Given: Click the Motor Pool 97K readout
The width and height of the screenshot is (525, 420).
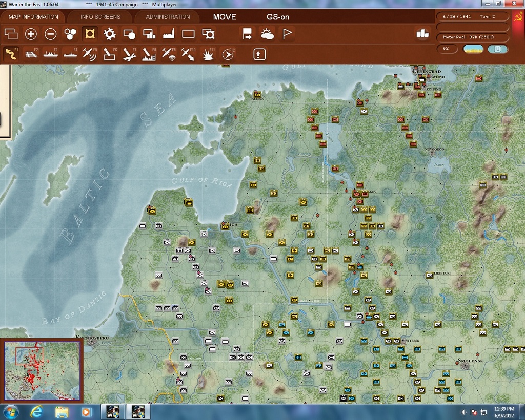Looking at the screenshot, I should point(472,37).
